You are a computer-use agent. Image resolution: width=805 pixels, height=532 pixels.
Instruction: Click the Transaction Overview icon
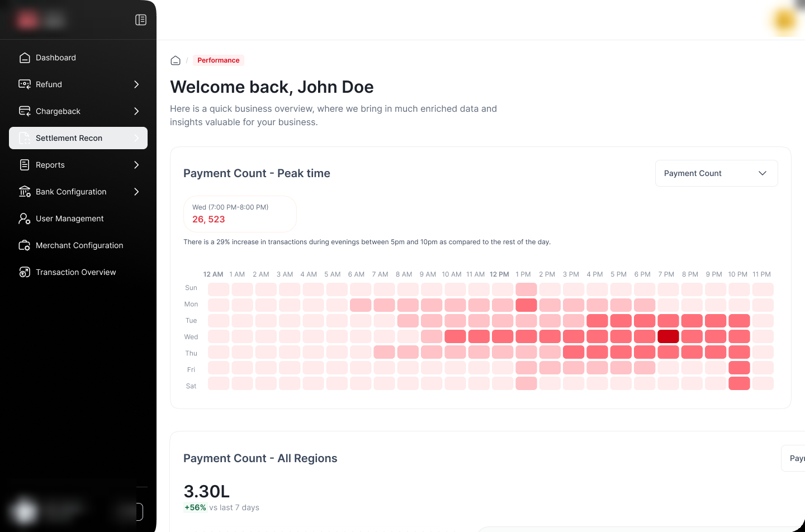pos(25,272)
